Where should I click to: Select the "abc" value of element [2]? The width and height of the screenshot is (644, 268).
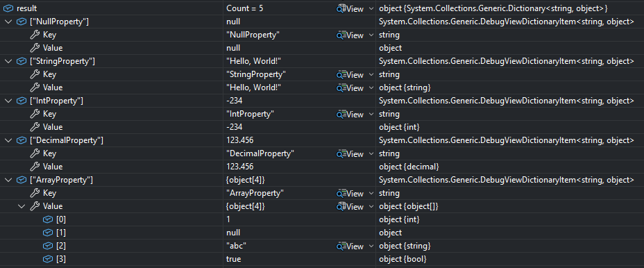[236, 246]
